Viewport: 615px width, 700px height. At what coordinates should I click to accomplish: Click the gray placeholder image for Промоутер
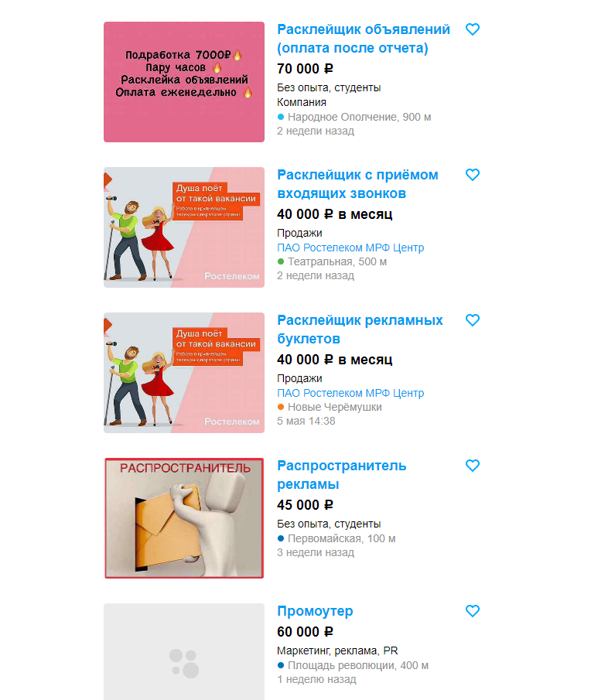tap(184, 652)
